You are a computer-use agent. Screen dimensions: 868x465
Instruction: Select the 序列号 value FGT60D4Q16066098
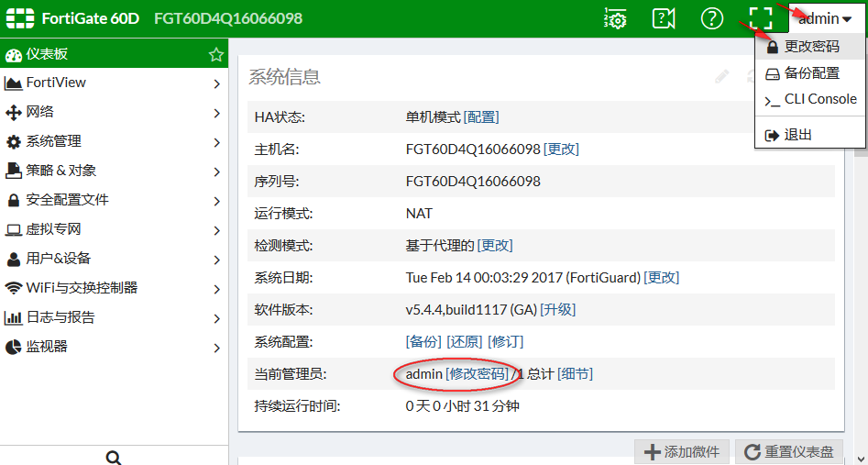[x=473, y=182]
